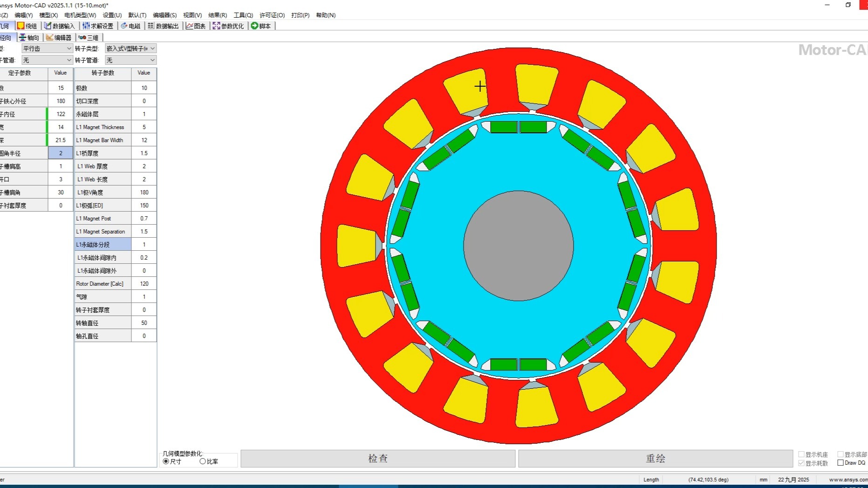Click the 永磁体层 value cell
The height and width of the screenshot is (488, 868).
pyautogui.click(x=144, y=114)
